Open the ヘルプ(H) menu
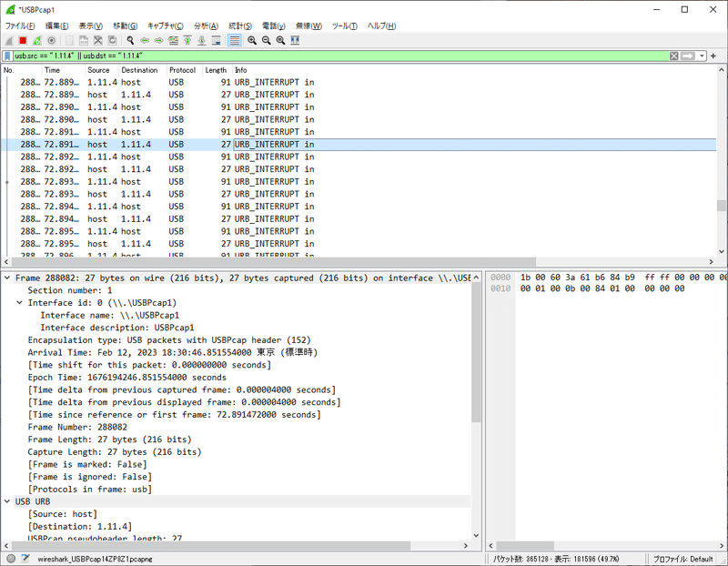This screenshot has width=728, height=566. tap(381, 26)
